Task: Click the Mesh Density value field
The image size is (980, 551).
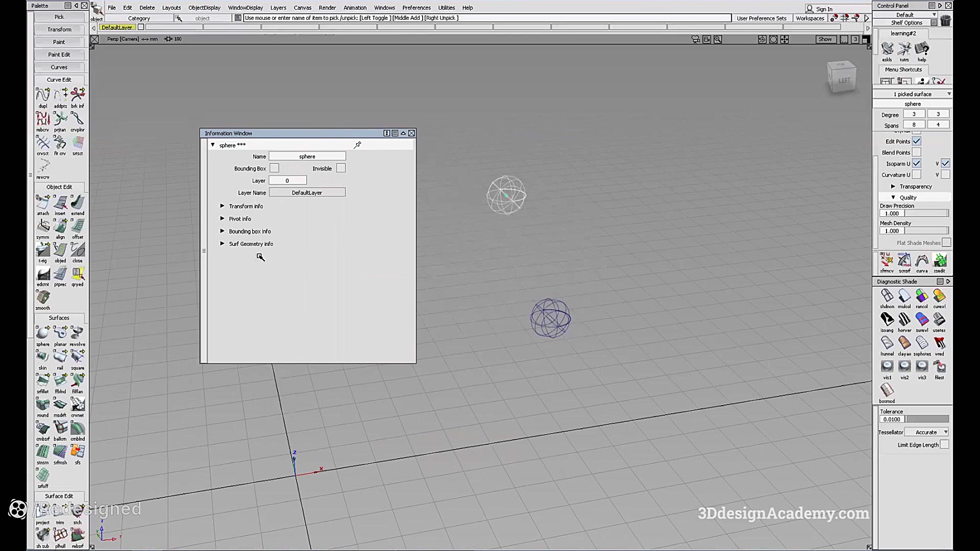Action: coord(891,231)
